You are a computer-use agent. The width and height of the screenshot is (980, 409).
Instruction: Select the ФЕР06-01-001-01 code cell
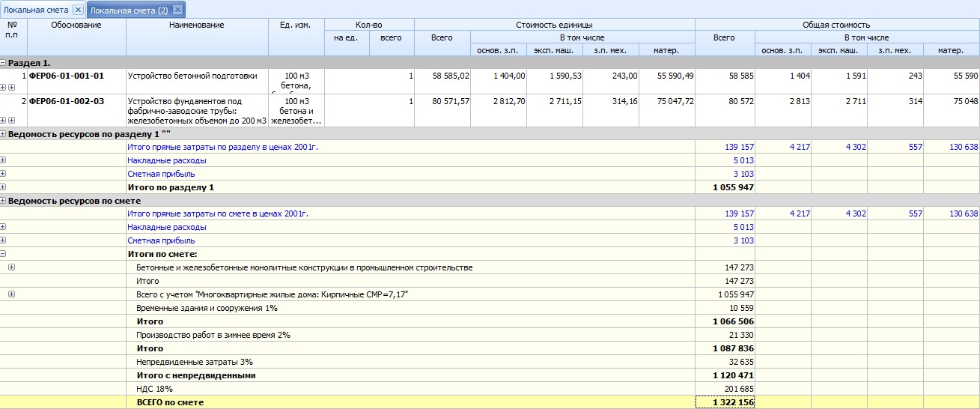(x=66, y=76)
